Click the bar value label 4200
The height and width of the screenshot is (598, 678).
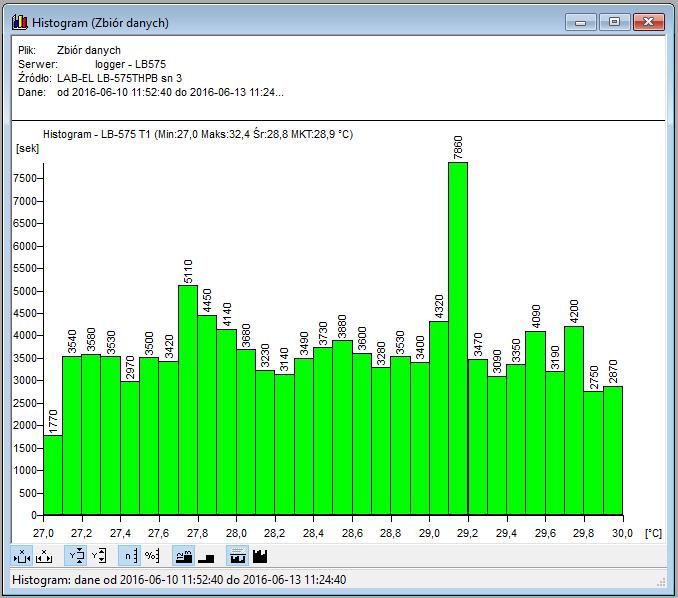[574, 312]
